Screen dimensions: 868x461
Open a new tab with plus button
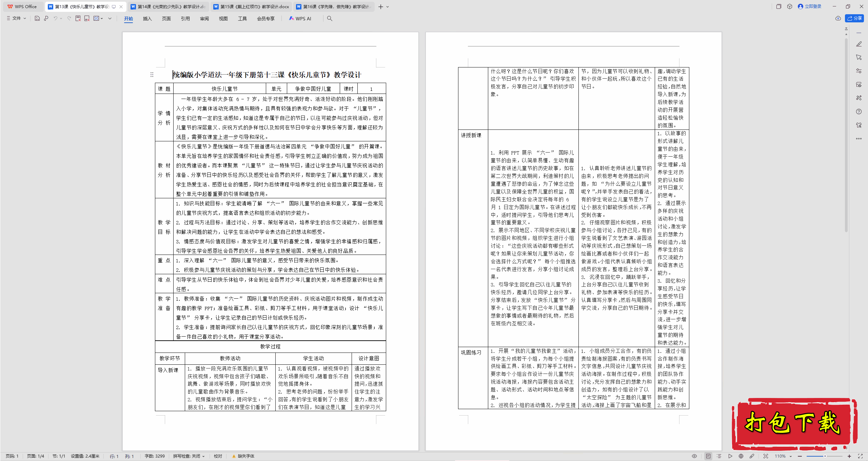pyautogui.click(x=381, y=7)
